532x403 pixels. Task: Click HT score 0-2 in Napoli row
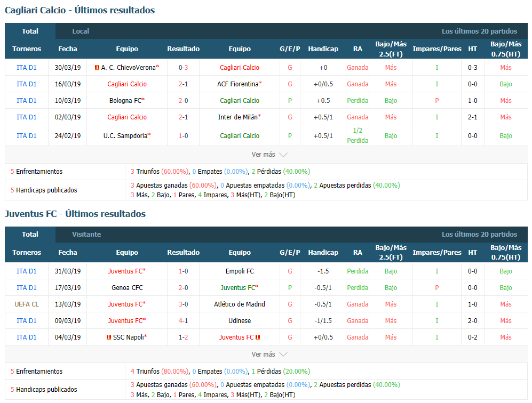(x=473, y=337)
